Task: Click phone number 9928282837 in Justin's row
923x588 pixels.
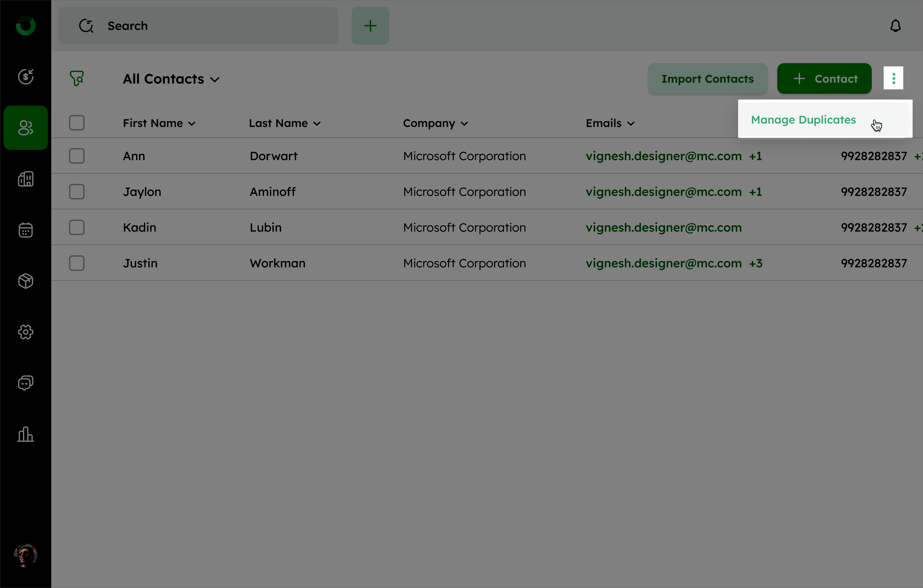Action: point(874,264)
